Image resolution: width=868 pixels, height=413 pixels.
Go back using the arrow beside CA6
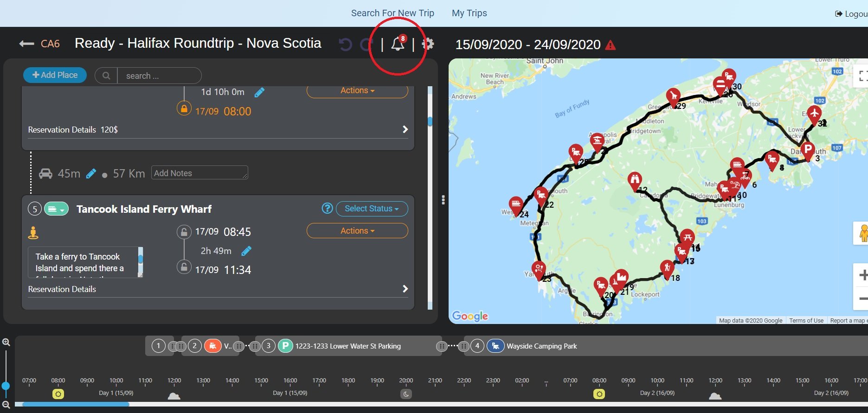click(x=26, y=44)
